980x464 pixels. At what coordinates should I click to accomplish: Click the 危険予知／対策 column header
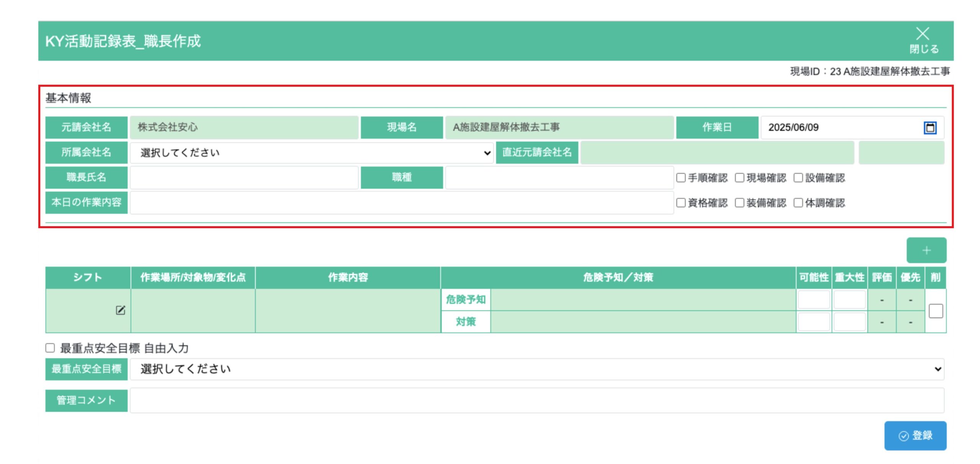pos(618,278)
